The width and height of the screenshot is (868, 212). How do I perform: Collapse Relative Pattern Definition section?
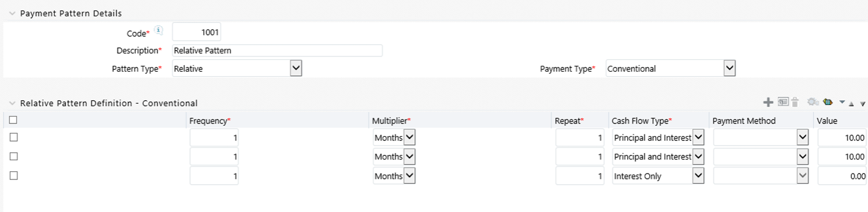12,103
